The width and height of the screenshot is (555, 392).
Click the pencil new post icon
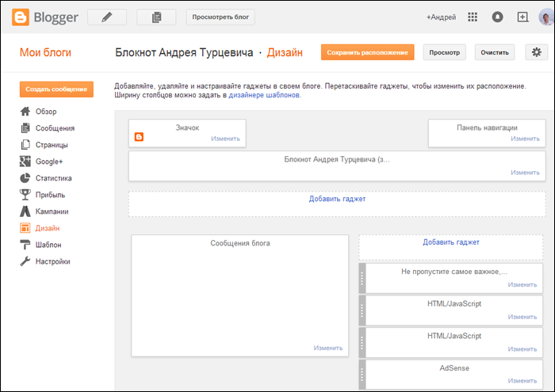[107, 17]
